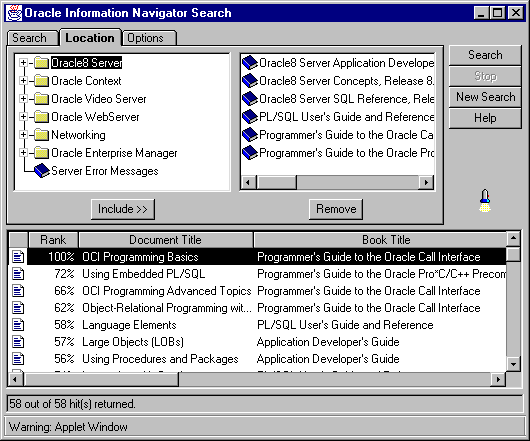Click the Oracle Context folder icon
Image resolution: width=530 pixels, height=441 pixels.
[x=42, y=81]
